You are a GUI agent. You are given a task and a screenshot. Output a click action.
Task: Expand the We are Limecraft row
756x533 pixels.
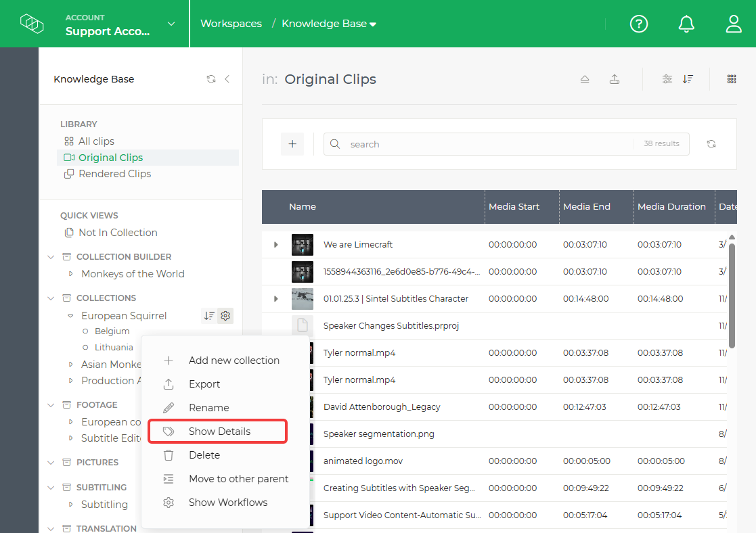(275, 244)
